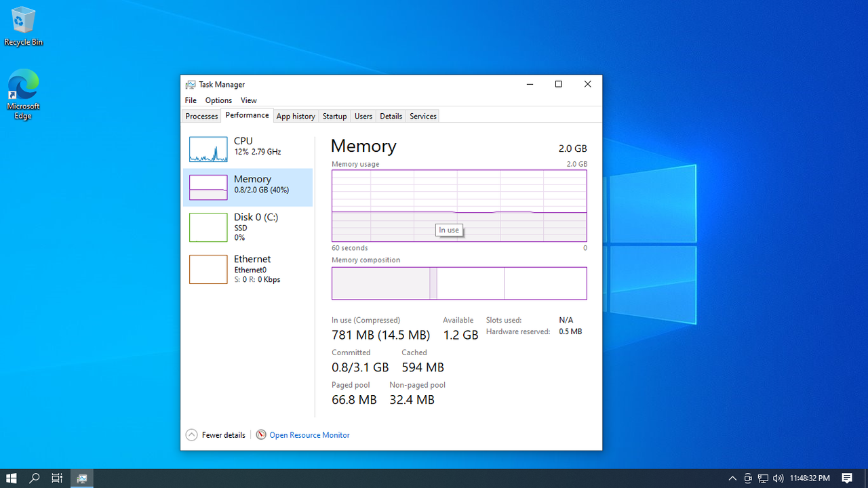Switch to the Services tab
The width and height of the screenshot is (868, 488).
tap(423, 116)
